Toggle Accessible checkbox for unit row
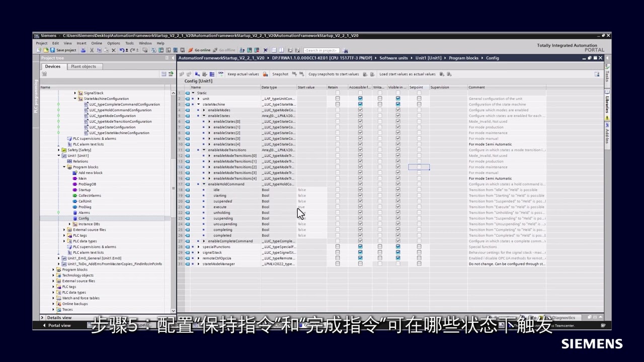This screenshot has width=644, height=362. [360, 99]
